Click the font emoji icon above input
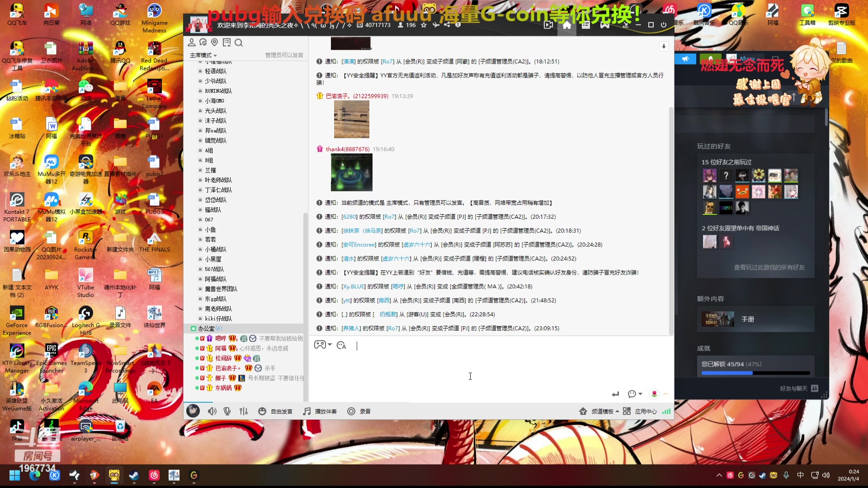The height and width of the screenshot is (488, 868). pos(341,345)
